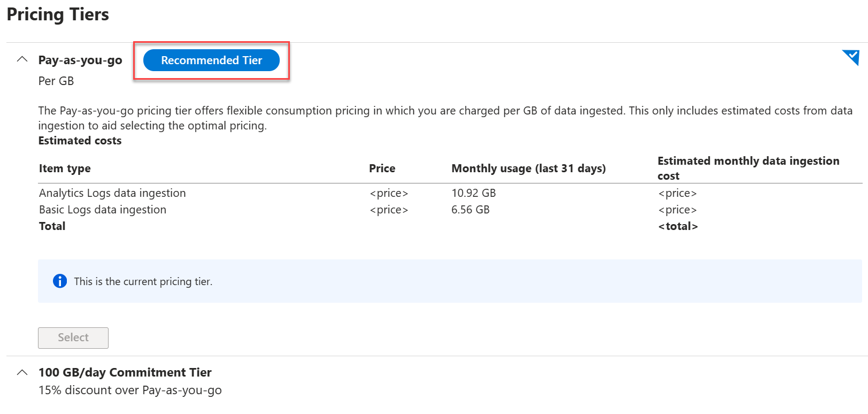
Task: Click the Monthly usage column header
Action: point(528,168)
